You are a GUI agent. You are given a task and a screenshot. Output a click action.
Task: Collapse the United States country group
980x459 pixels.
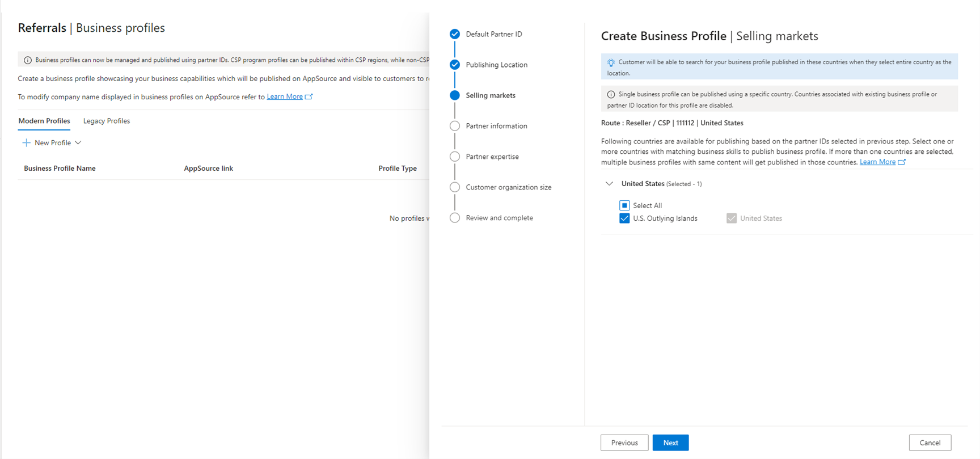(x=609, y=184)
